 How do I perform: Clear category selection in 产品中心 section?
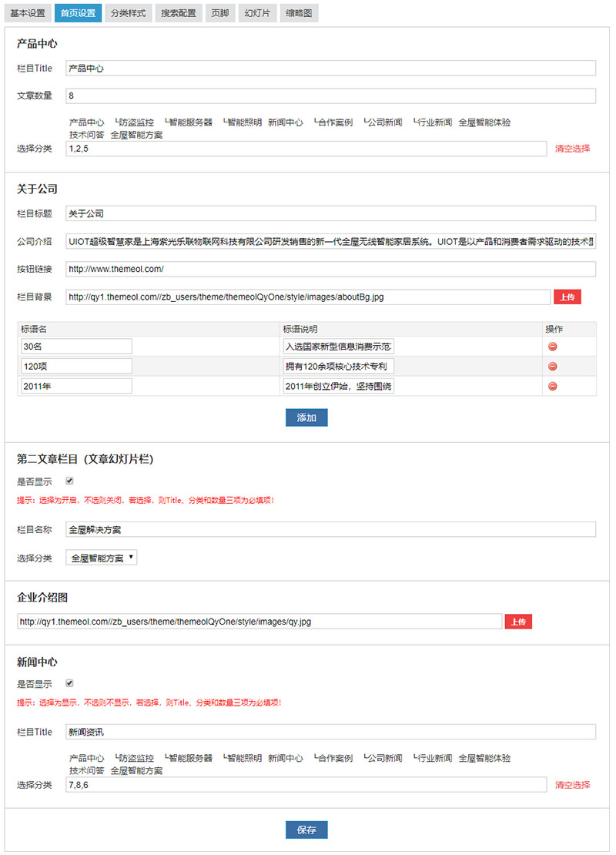click(x=572, y=148)
